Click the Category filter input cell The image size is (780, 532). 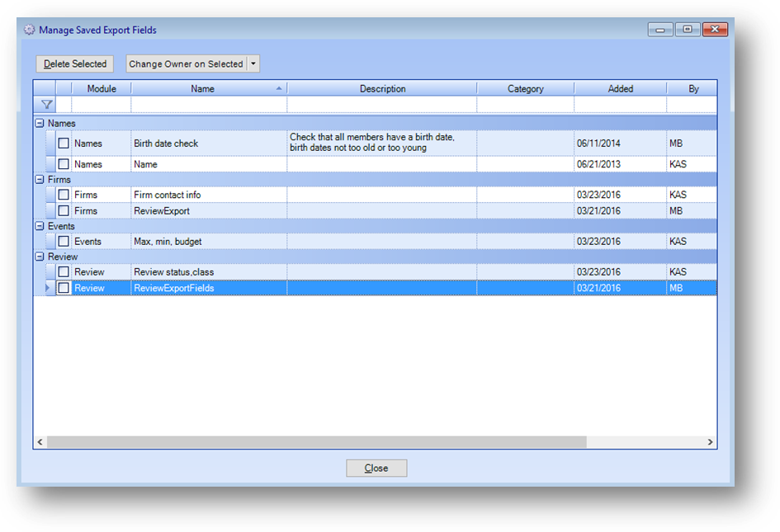pyautogui.click(x=525, y=105)
